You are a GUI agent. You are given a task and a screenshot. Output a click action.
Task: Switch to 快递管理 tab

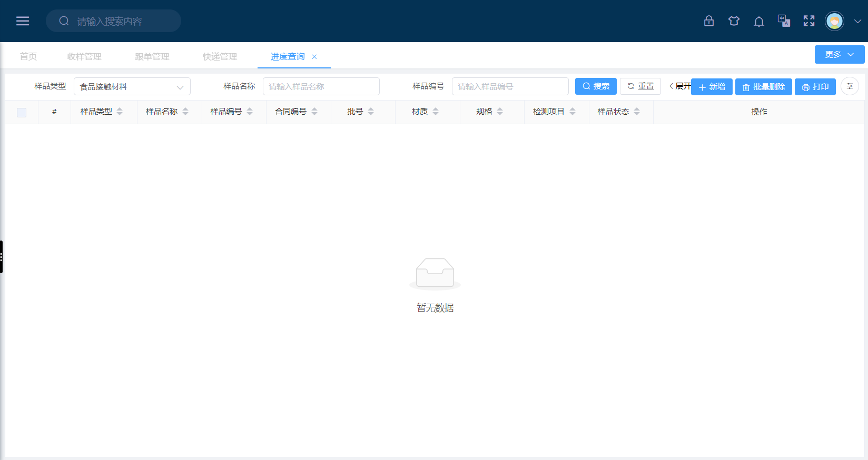[220, 56]
